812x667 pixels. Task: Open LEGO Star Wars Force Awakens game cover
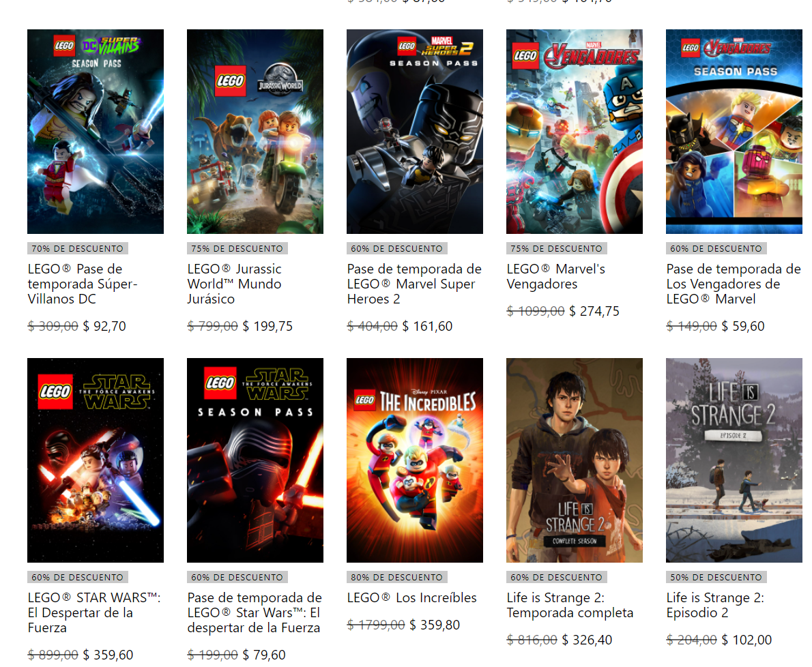(x=96, y=460)
